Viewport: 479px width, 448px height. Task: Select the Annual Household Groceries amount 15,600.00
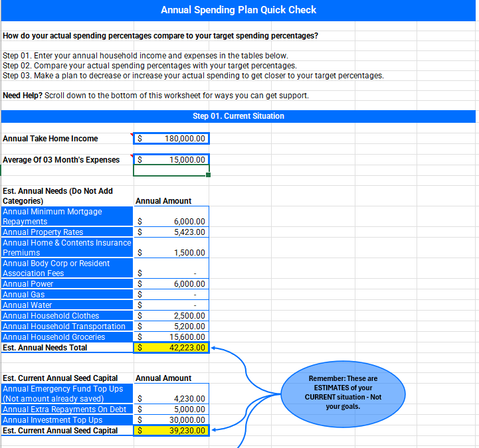click(171, 337)
